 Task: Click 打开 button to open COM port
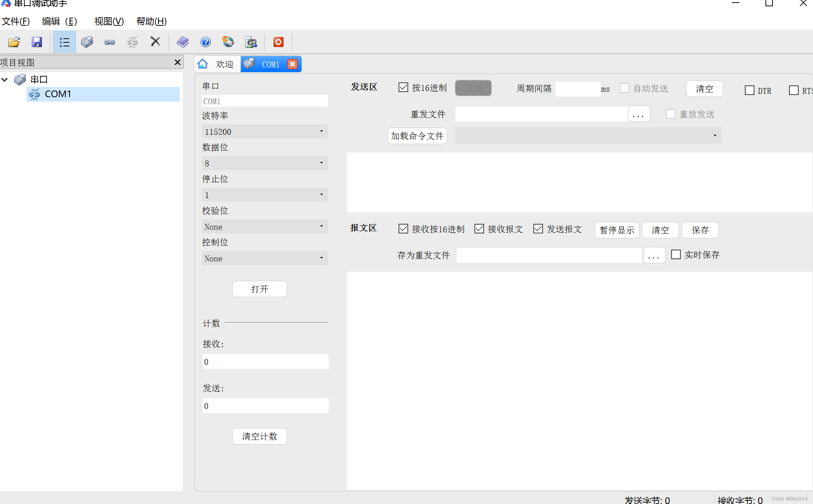coord(259,289)
